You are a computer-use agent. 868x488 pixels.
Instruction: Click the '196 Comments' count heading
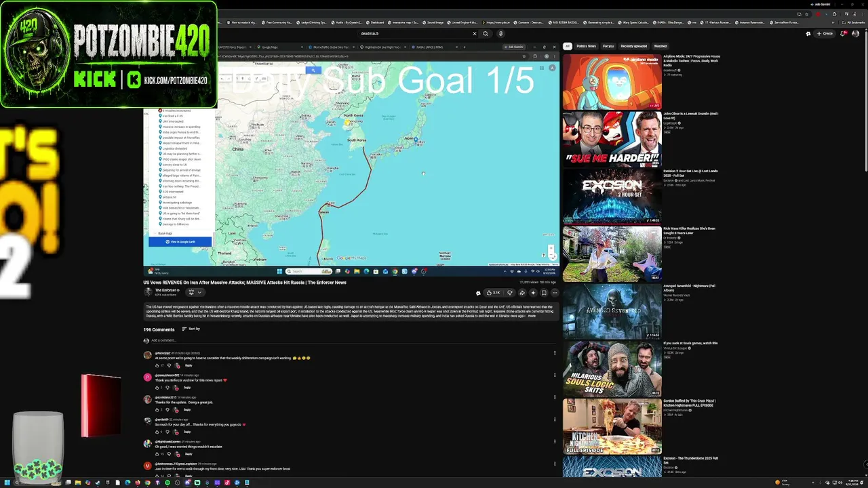[159, 329]
